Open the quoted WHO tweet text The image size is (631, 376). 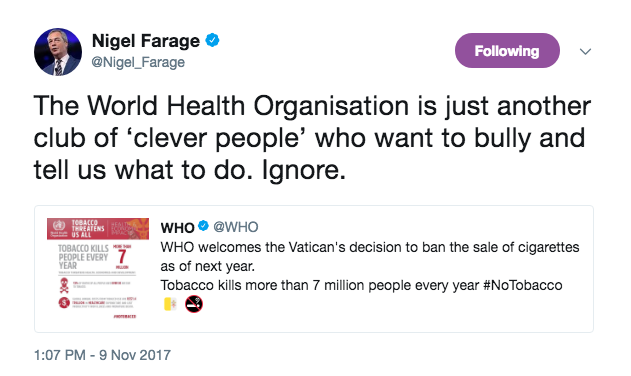(370, 266)
